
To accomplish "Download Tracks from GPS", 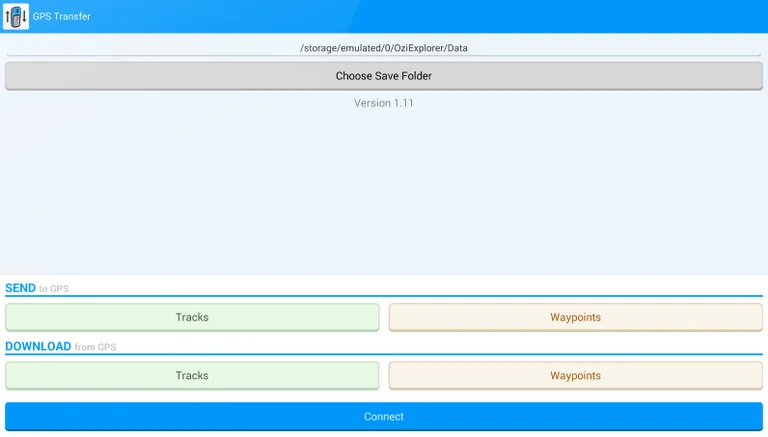I will click(192, 376).
